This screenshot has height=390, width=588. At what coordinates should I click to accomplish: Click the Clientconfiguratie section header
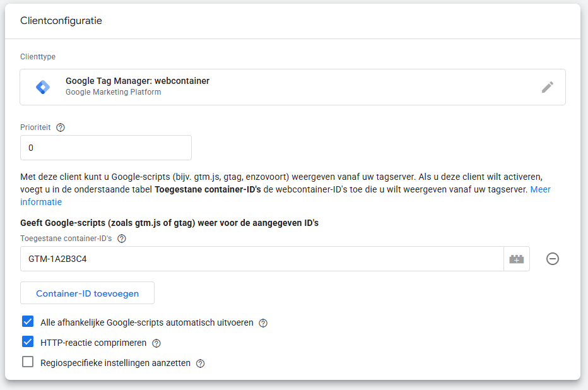pyautogui.click(x=61, y=21)
